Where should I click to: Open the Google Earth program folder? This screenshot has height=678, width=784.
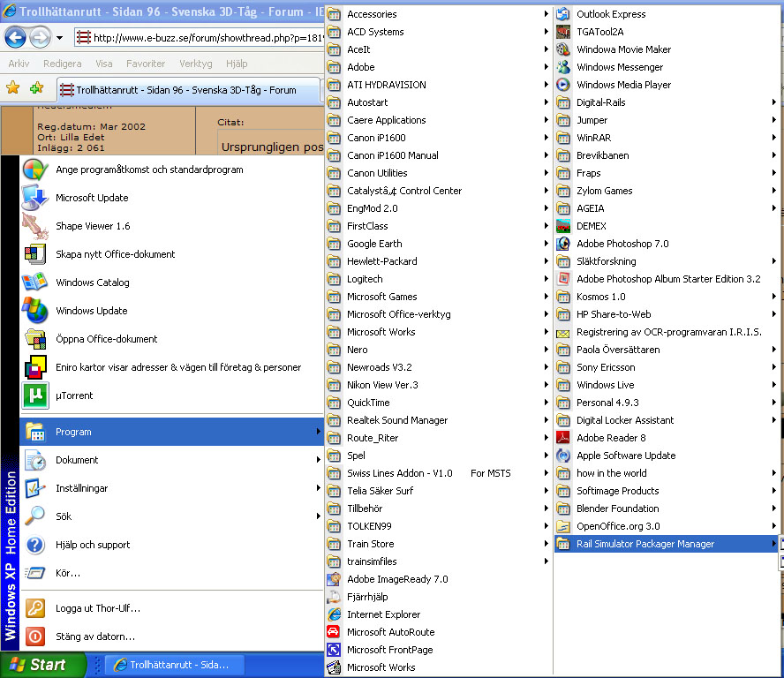click(374, 244)
